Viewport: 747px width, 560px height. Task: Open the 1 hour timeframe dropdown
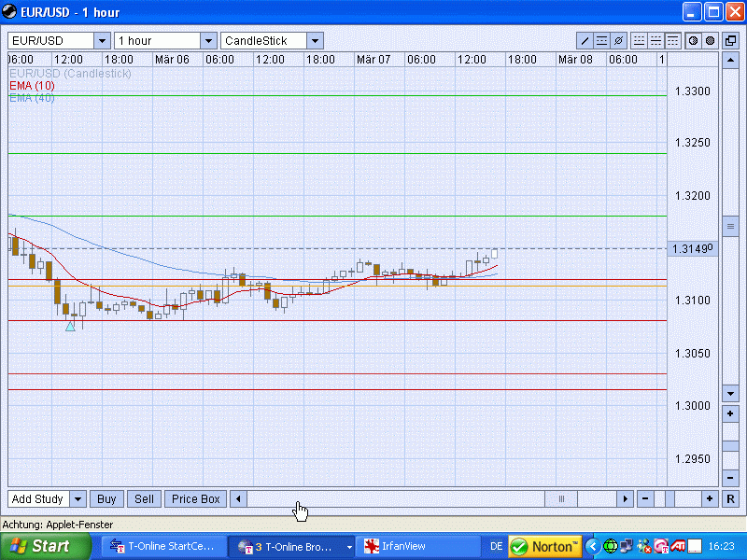pos(207,41)
